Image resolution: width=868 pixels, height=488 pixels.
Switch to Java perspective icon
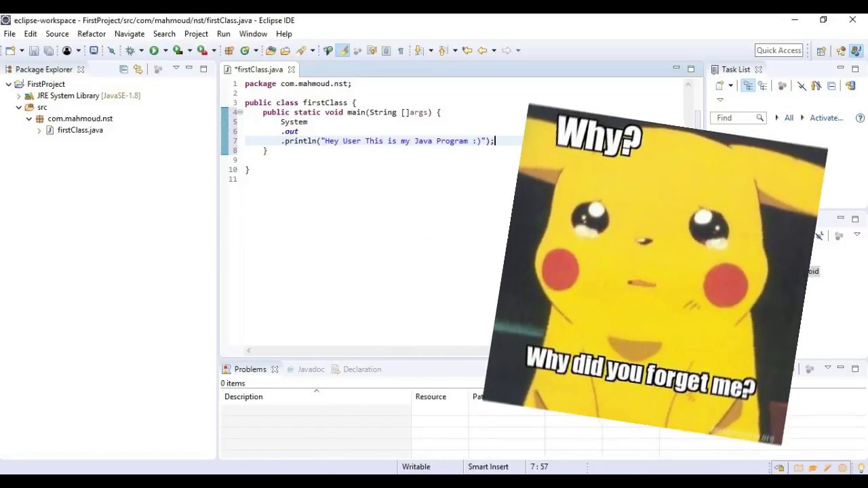pyautogui.click(x=856, y=50)
